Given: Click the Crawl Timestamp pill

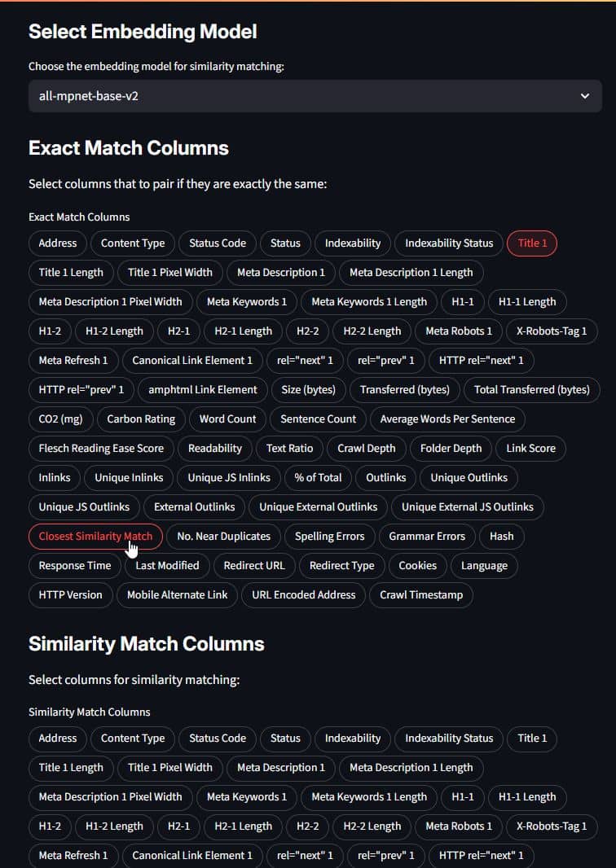Looking at the screenshot, I should pos(421,595).
